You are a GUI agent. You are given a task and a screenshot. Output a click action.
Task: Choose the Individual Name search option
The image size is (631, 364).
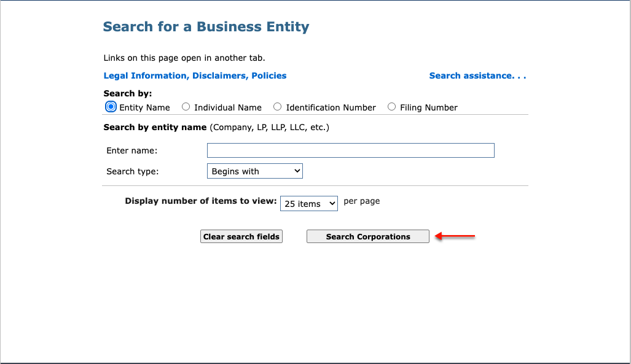pos(186,107)
